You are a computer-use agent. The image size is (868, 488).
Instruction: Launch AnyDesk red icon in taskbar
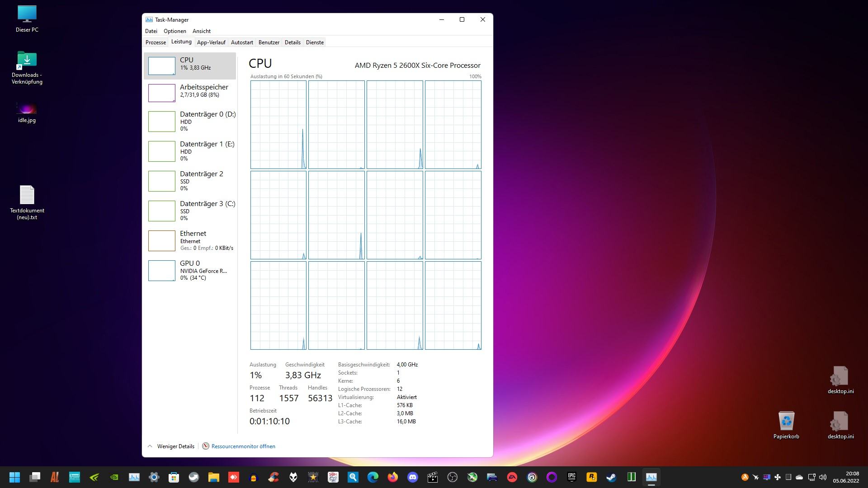[234, 477]
